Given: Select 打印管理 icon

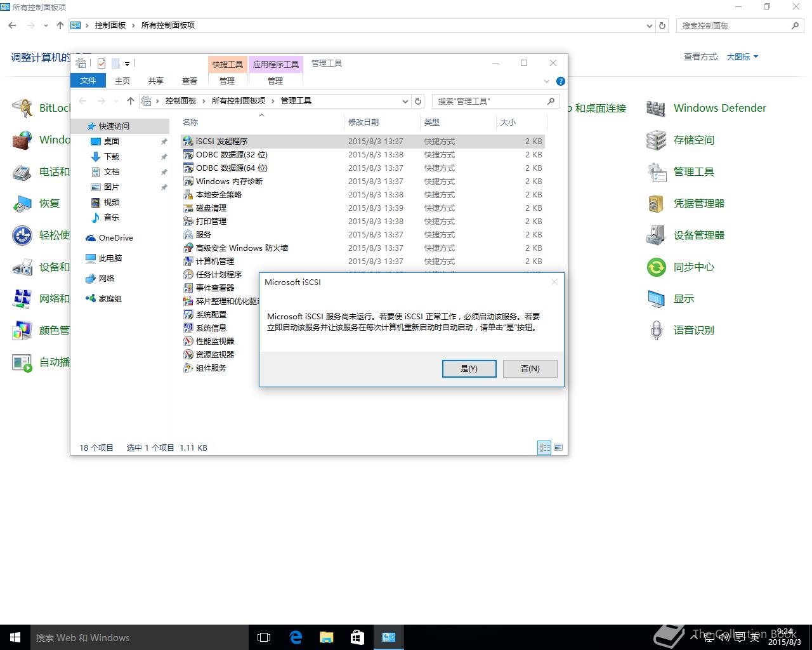Looking at the screenshot, I should pos(188,221).
